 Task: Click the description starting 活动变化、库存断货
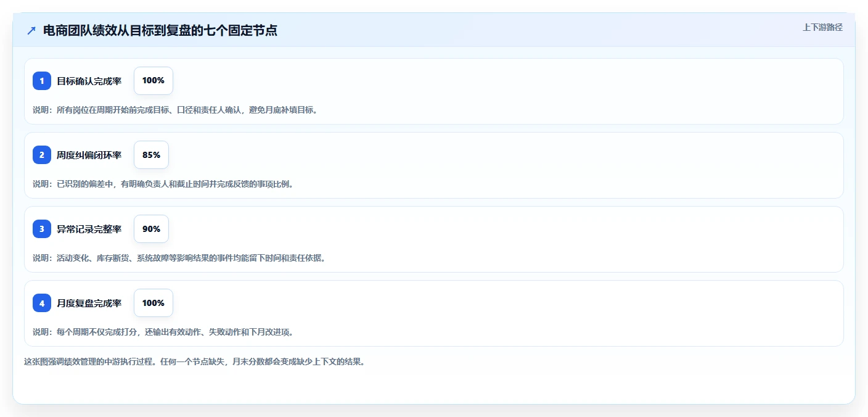(179, 258)
